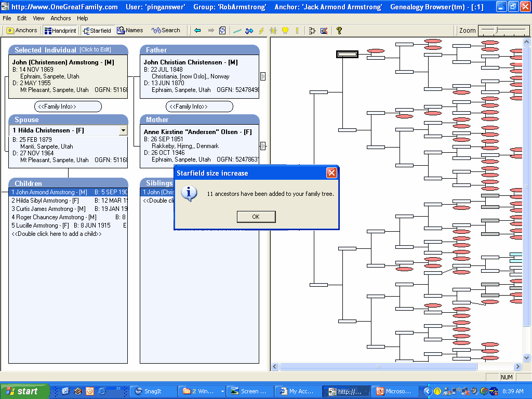Image resolution: width=532 pixels, height=399 pixels.
Task: Open SnagIt from the taskbar
Action: 153,391
